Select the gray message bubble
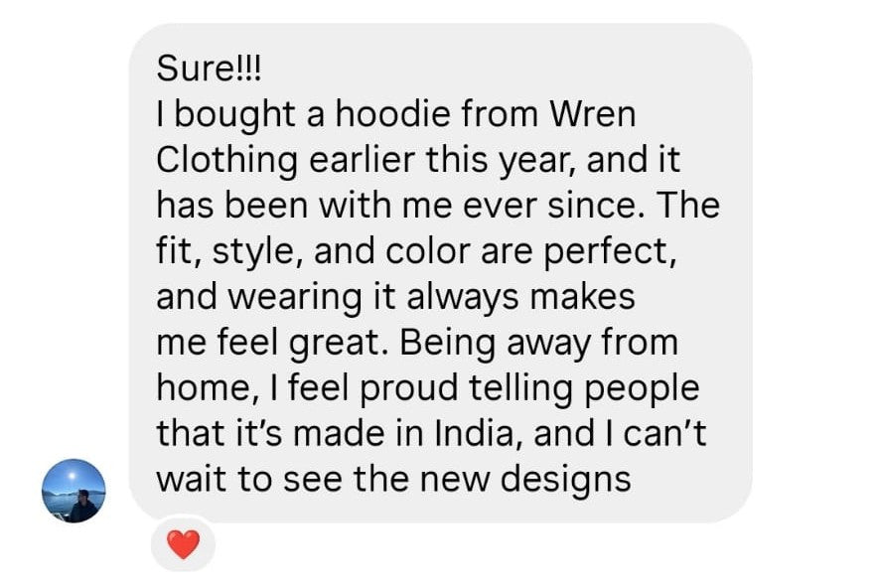This screenshot has height=588, width=879. point(441,273)
